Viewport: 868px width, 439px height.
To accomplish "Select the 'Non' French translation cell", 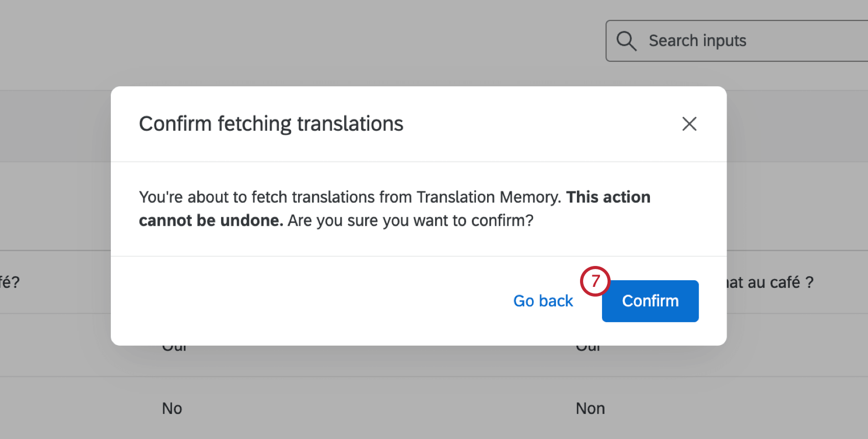I will [x=590, y=408].
